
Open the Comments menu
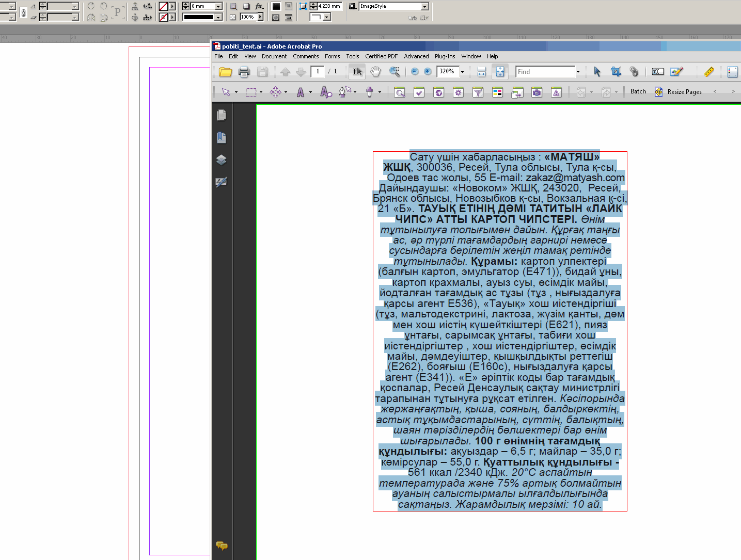pyautogui.click(x=306, y=56)
